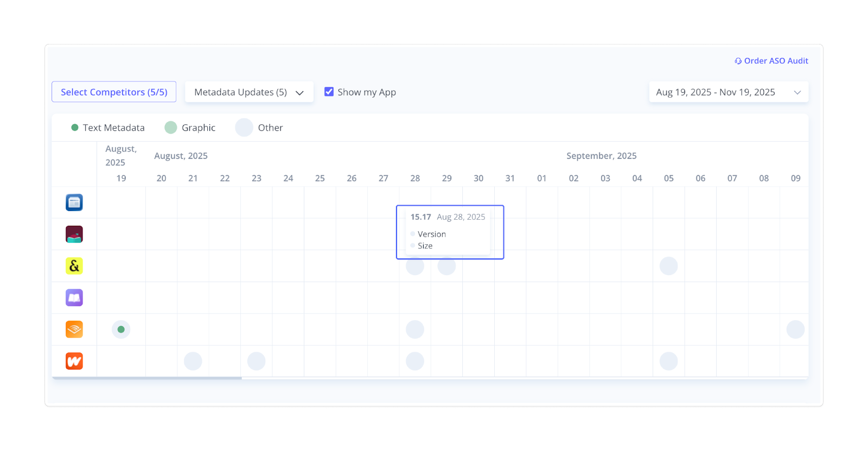The height and width of the screenshot is (452, 868).
Task: Open the Aug 19 - Nov 19 date range picker
Action: 716,92
